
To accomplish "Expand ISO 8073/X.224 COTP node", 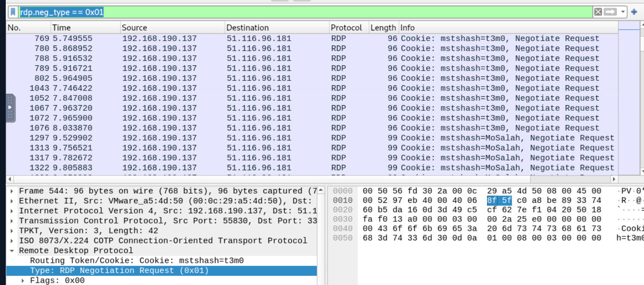I will pyautogui.click(x=12, y=240).
